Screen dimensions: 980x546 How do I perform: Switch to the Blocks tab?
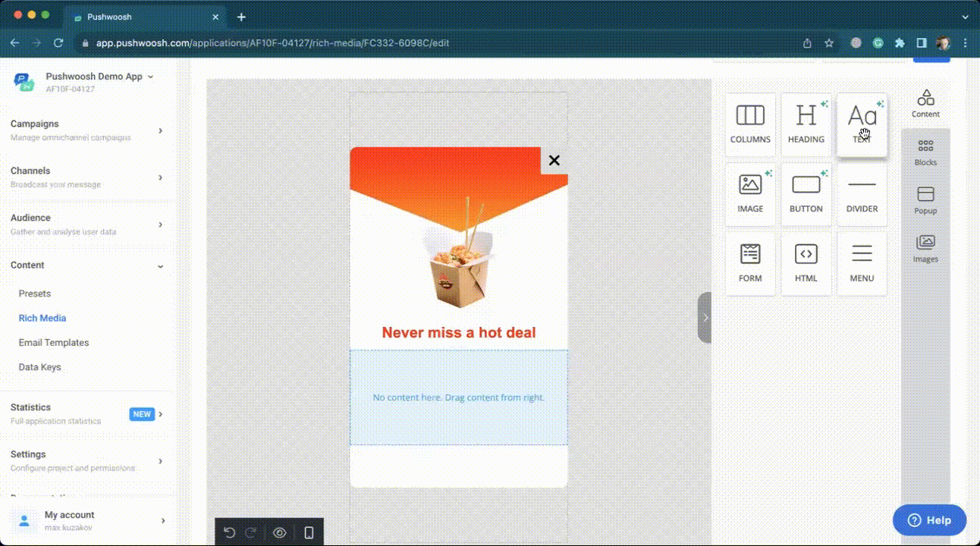click(925, 151)
